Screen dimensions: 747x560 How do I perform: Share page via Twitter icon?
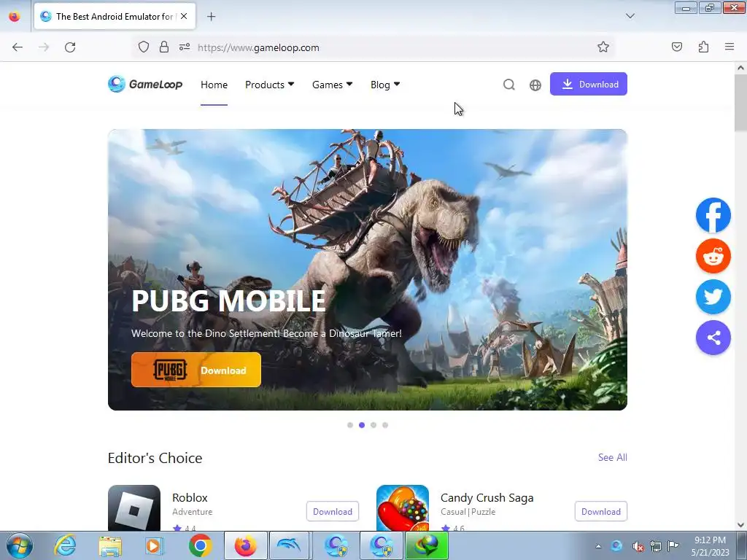click(x=713, y=297)
